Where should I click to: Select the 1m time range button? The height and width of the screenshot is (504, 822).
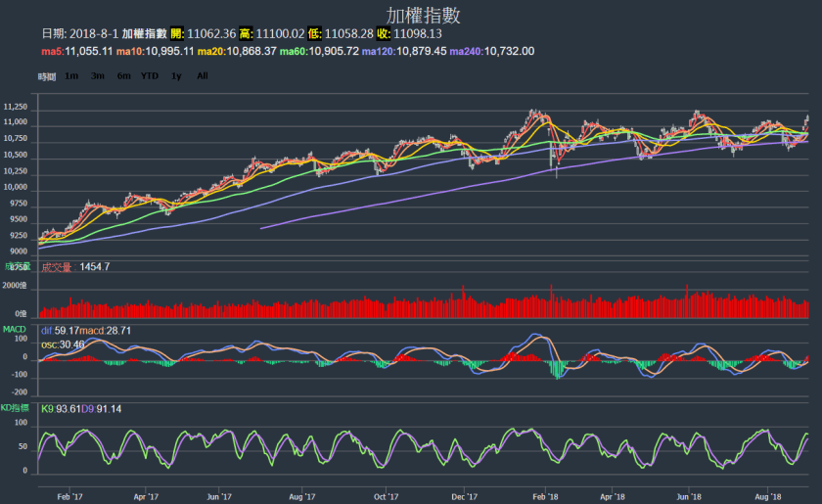point(72,75)
